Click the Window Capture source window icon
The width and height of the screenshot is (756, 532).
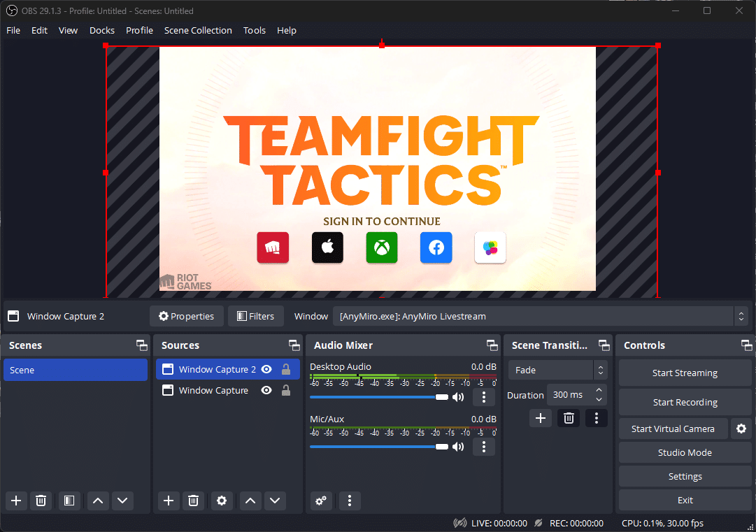(x=168, y=390)
